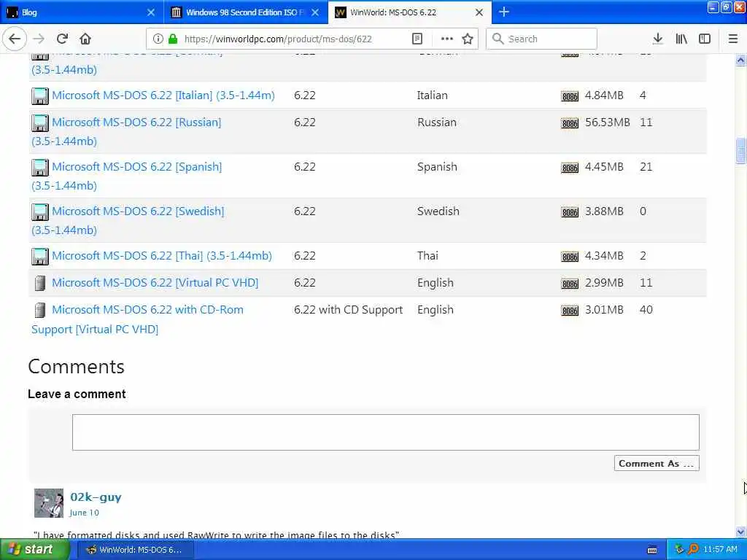Open the Windows Start menu
Screen dimensions: 747x560
[34, 550]
